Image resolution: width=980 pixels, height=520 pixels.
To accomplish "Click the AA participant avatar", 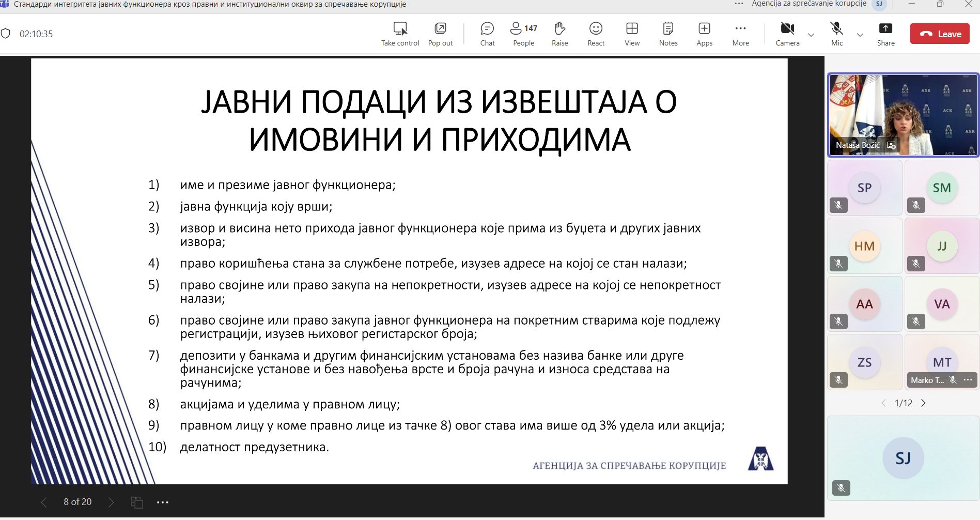I will (865, 304).
